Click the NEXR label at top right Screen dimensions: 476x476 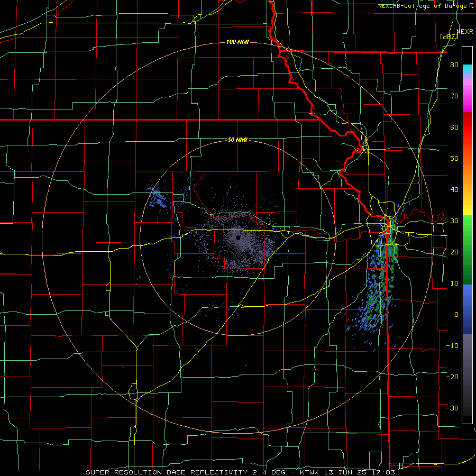coord(465,32)
